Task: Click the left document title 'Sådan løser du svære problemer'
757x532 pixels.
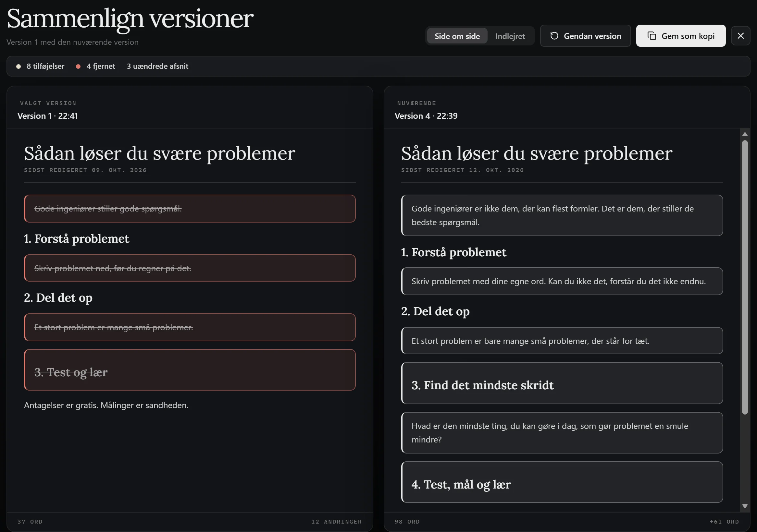Action: click(160, 153)
